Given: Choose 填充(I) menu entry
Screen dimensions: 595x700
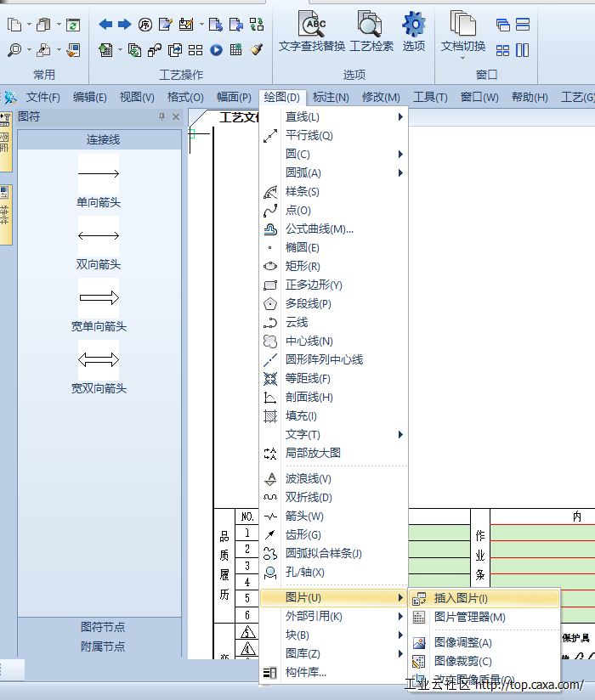Looking at the screenshot, I should pyautogui.click(x=333, y=415).
